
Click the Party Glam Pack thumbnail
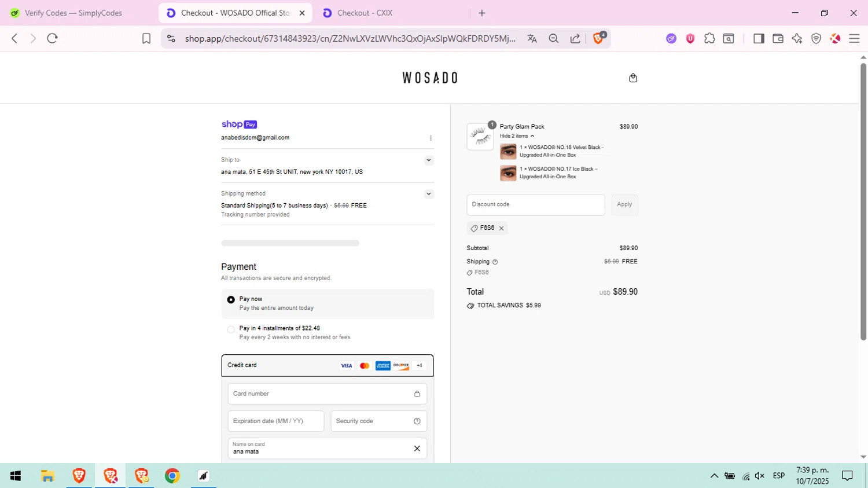[480, 137]
